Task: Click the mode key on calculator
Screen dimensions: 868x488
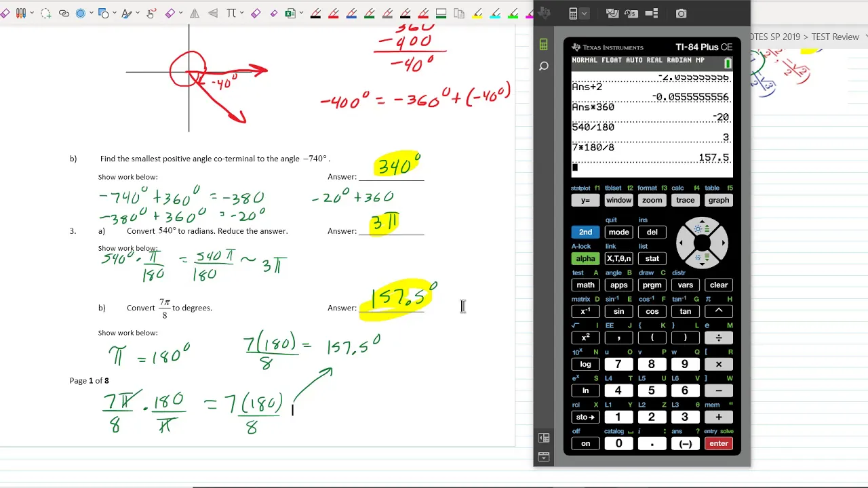Action: coord(618,232)
